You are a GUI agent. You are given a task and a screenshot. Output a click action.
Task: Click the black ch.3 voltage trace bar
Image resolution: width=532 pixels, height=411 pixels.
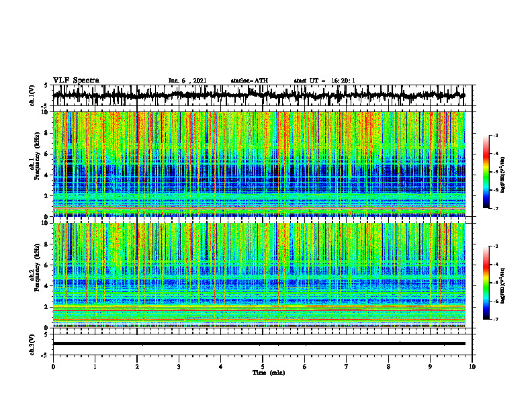point(259,344)
